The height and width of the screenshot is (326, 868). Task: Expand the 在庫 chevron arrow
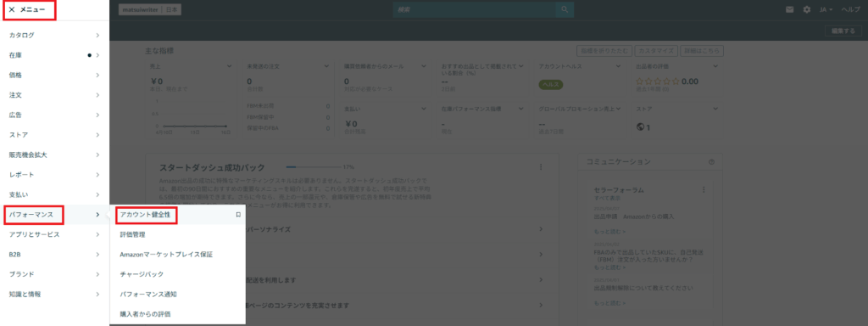[x=97, y=55]
